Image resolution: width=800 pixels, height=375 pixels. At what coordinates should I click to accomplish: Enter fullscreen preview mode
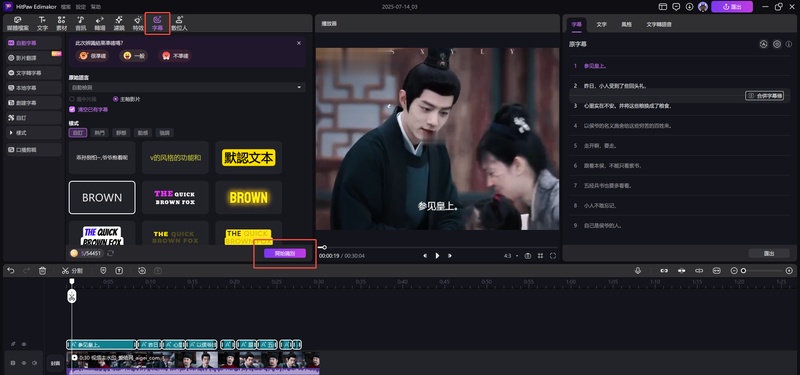pos(553,256)
